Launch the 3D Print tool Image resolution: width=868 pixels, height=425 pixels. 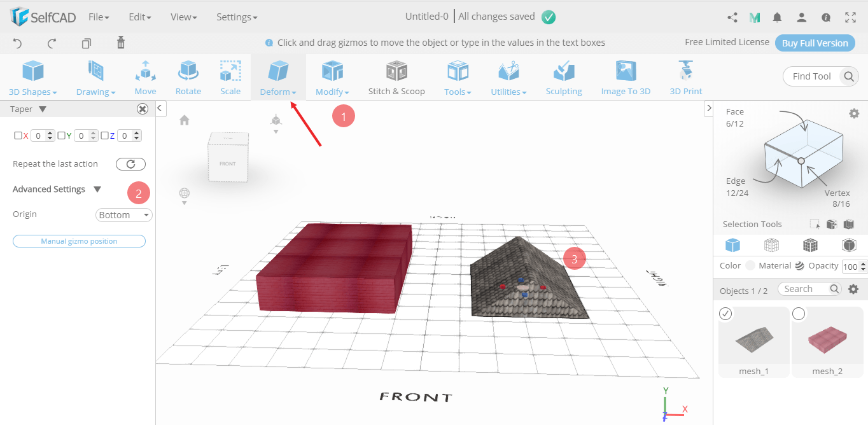(x=685, y=76)
